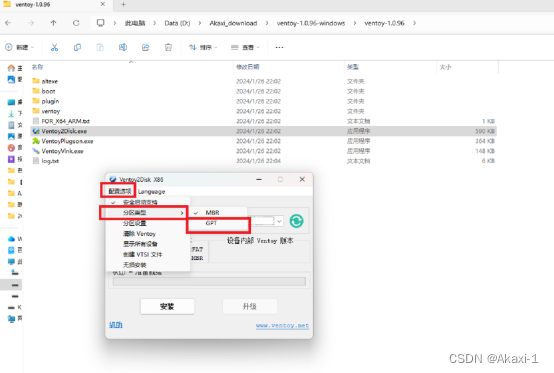
Task: Click the Delete trash icon in Explorer toolbar
Action: 168,47
